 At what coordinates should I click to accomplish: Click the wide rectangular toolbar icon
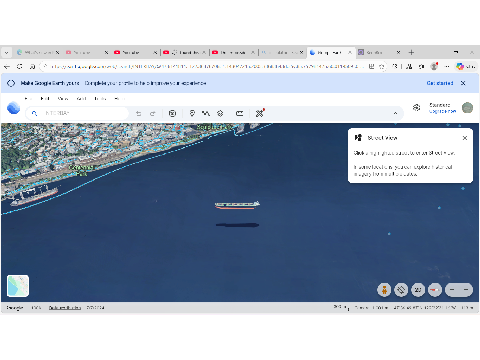pos(239,114)
